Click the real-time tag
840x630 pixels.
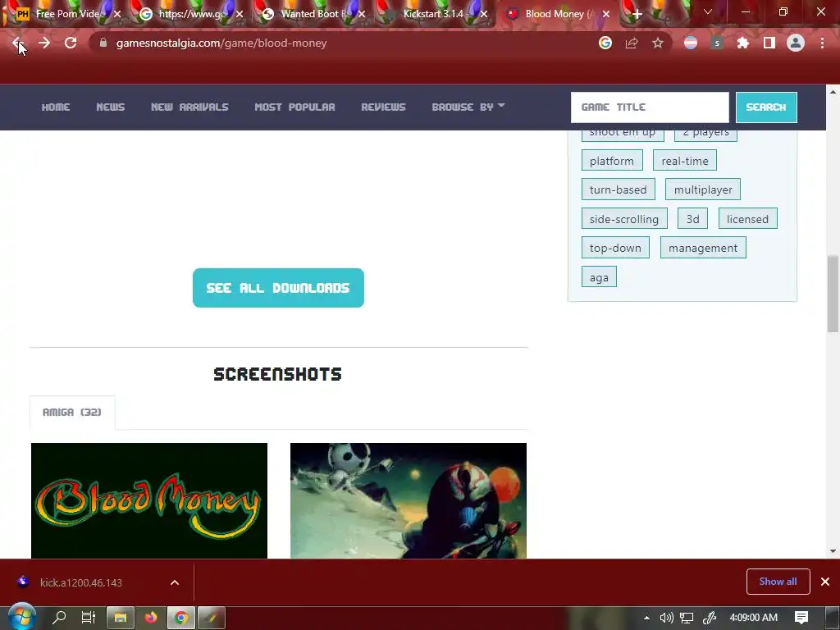coord(685,161)
